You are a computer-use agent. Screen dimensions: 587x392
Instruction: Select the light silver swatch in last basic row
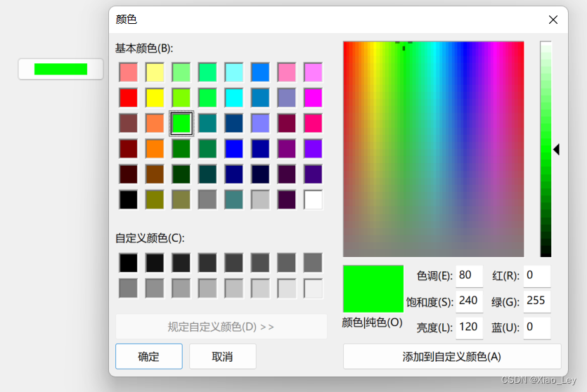pos(260,200)
